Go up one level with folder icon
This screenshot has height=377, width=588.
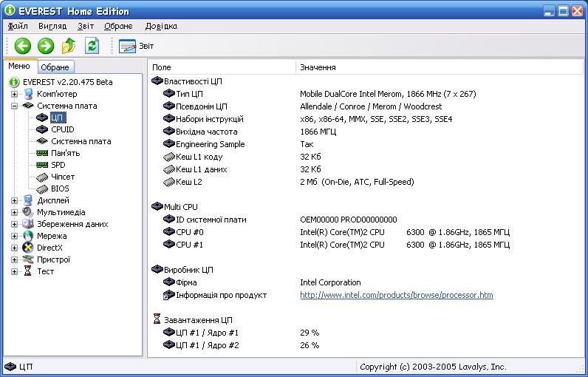click(69, 46)
